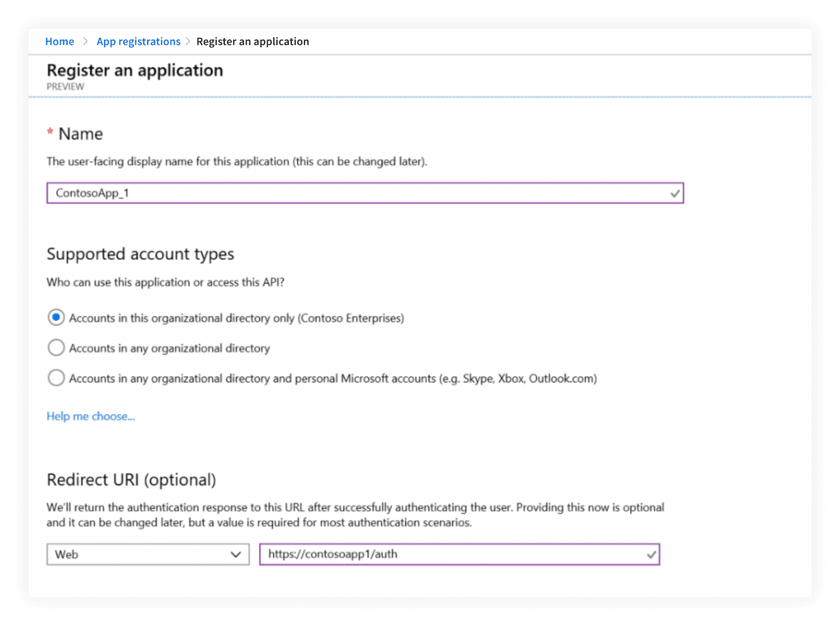Click the checkmark in the Name field
Viewport: 840px width, 626px height.
click(674, 193)
